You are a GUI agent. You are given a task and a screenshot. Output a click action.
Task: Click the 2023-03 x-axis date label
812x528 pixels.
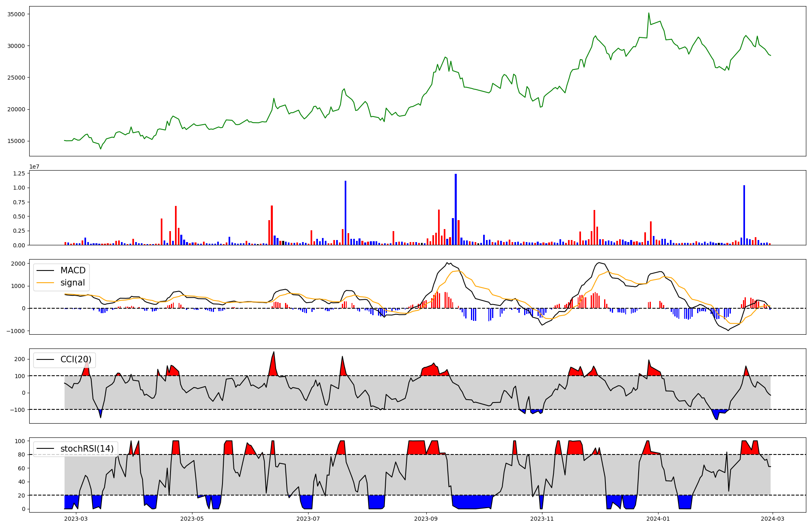pos(76,519)
